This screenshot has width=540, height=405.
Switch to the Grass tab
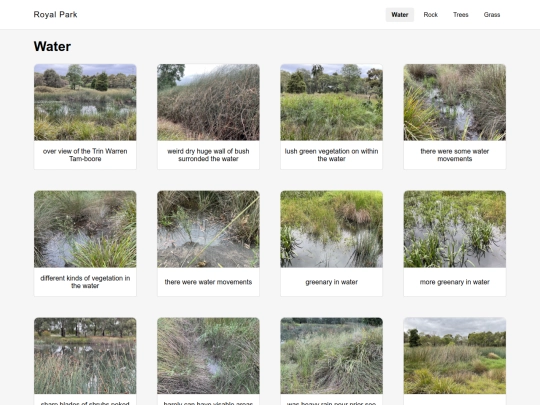pos(492,15)
